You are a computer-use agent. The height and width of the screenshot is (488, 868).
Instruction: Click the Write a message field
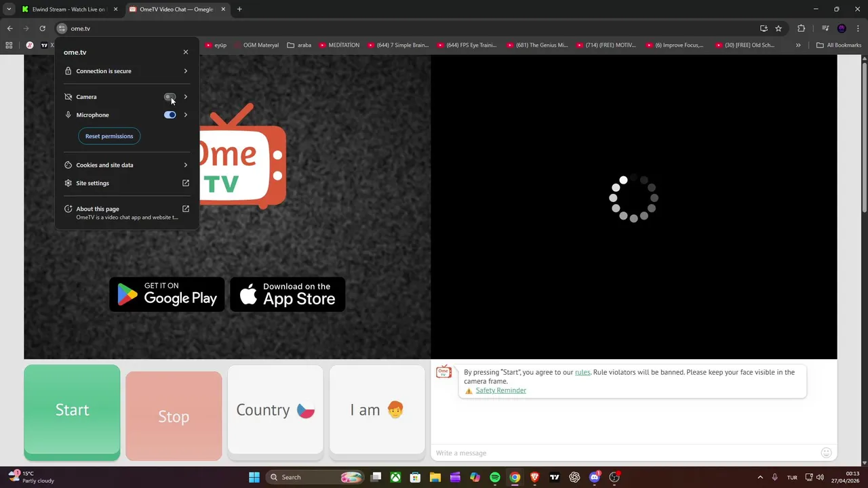(624, 453)
